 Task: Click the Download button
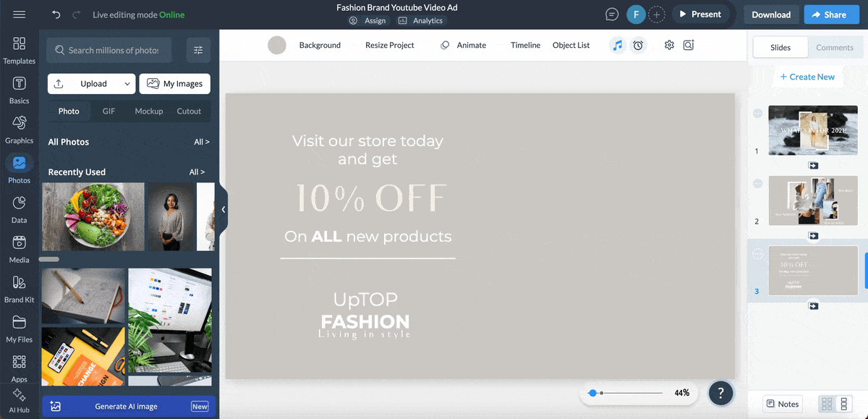point(771,14)
